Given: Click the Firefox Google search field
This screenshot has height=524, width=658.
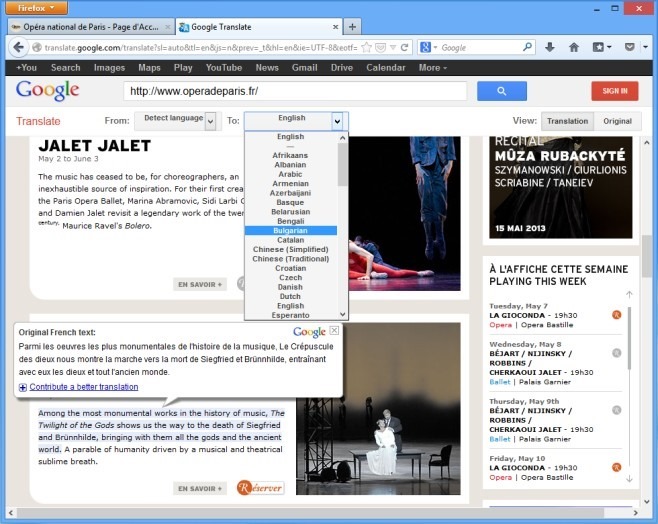Looking at the screenshot, I should [479, 47].
